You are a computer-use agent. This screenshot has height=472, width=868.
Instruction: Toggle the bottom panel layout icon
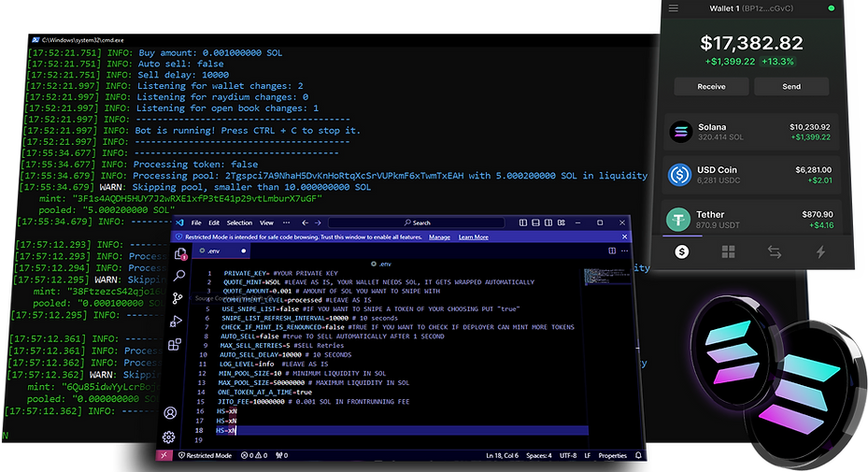(x=536, y=222)
